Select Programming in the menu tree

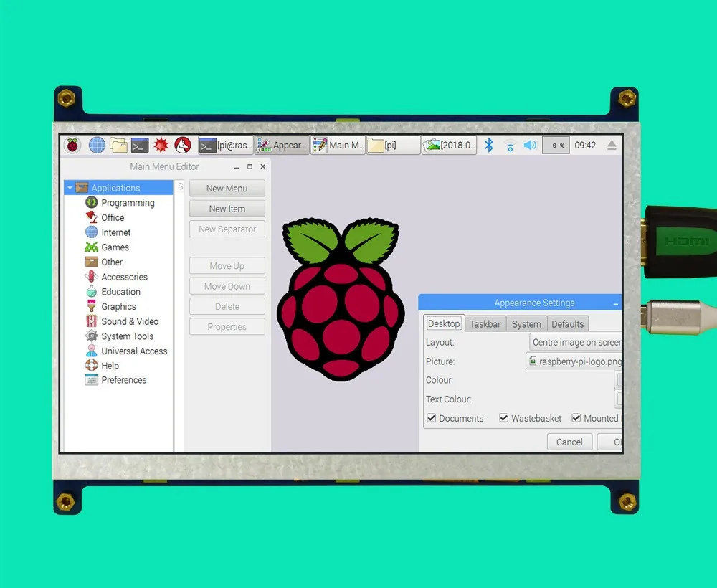(x=128, y=202)
